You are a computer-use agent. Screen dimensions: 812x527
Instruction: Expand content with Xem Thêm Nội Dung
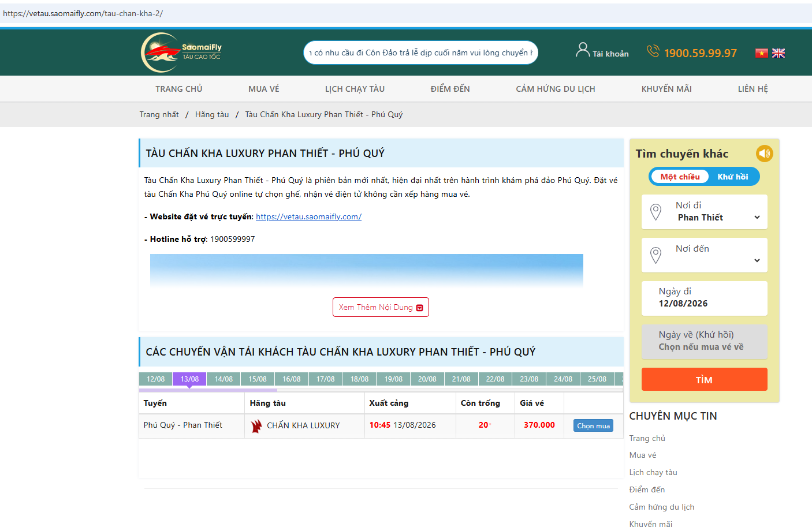coord(381,307)
